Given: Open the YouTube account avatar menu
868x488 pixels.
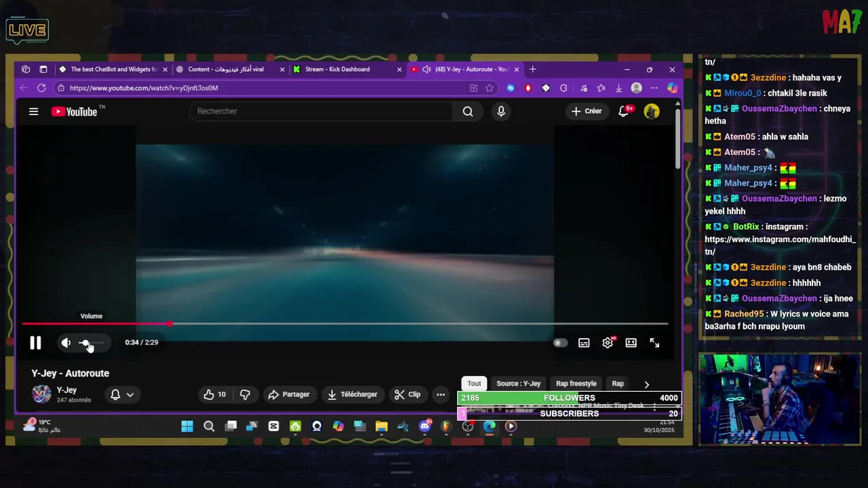Looking at the screenshot, I should click(652, 111).
